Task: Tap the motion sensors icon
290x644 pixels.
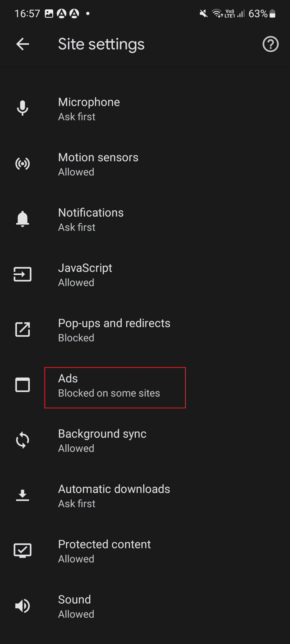Action: pos(22,164)
